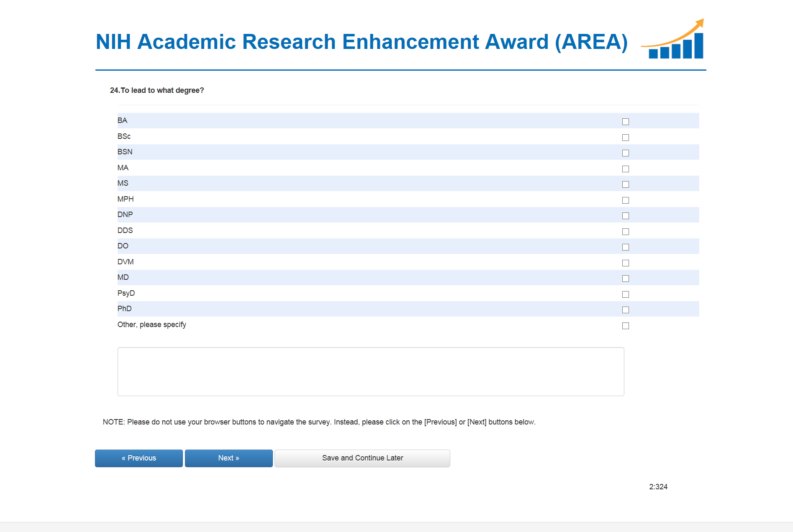Tick the MPH checkbox
793x532 pixels.
click(x=626, y=200)
